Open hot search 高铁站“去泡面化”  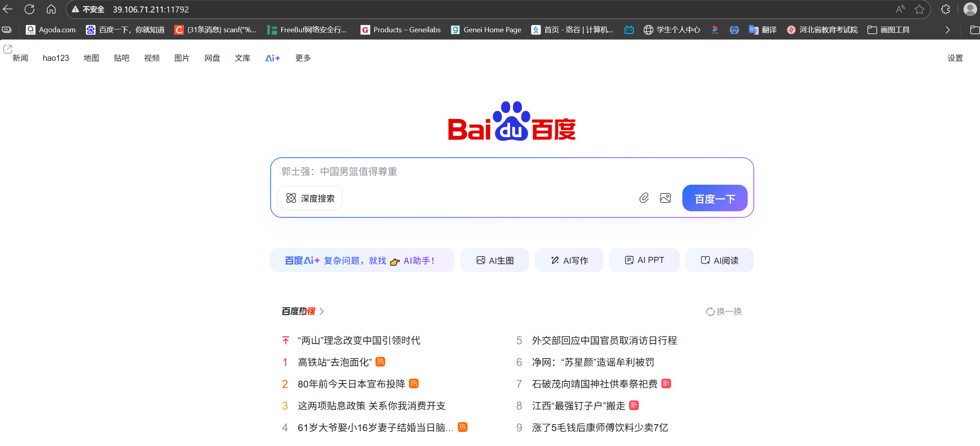click(335, 362)
